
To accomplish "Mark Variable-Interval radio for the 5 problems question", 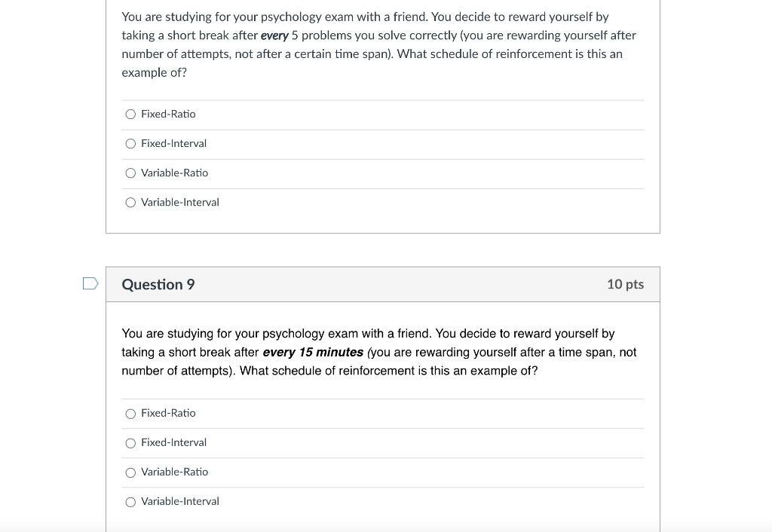I will coord(130,203).
